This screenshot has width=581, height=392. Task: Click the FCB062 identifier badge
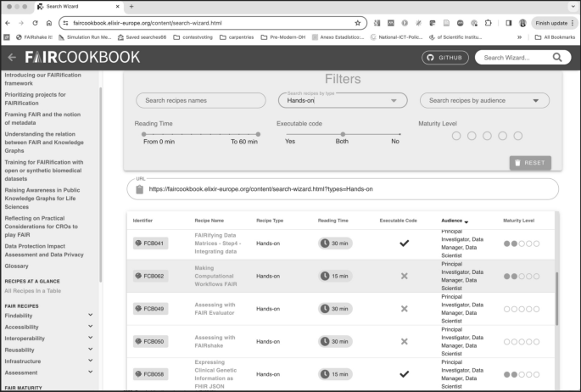click(x=150, y=276)
